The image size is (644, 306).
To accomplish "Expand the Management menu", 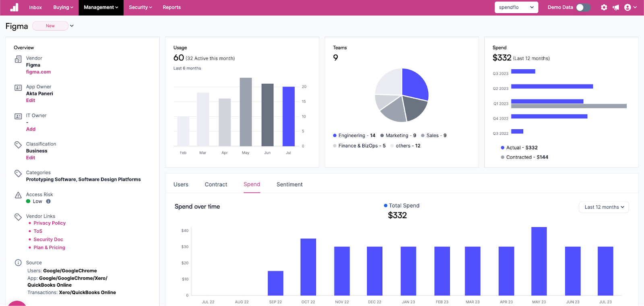I will click(x=101, y=7).
